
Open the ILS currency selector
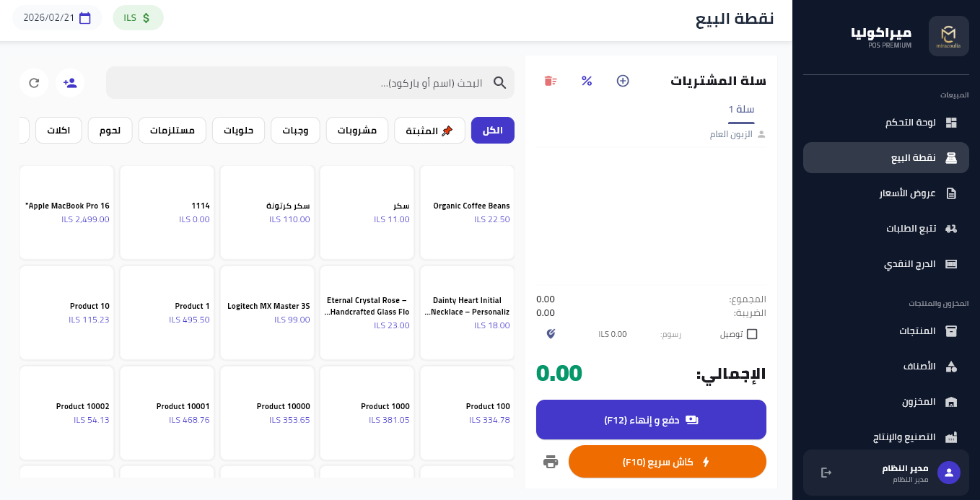(138, 18)
